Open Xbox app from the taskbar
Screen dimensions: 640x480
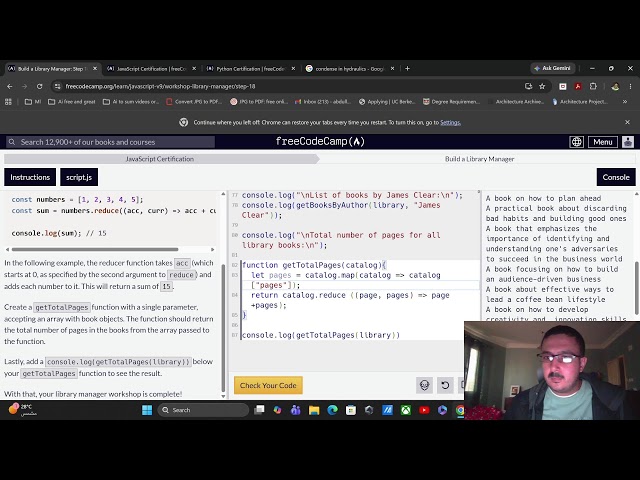coord(406,410)
